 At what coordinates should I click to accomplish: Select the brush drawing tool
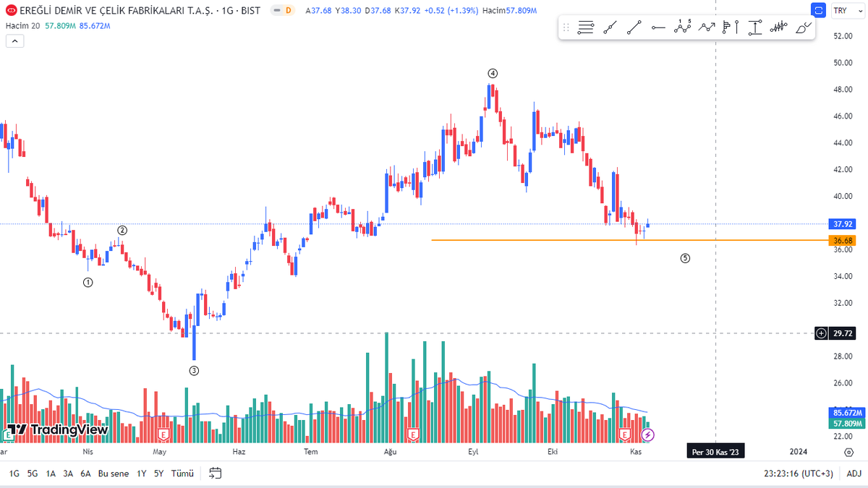[803, 28]
